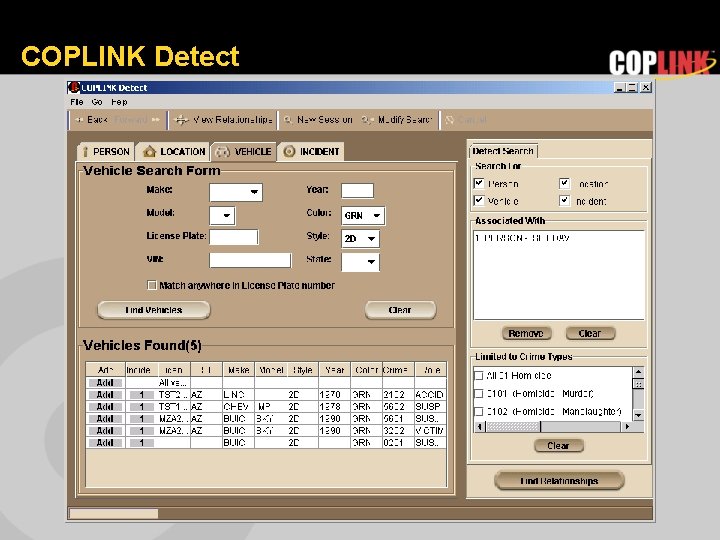720x540 pixels.
Task: Click Modify Search in the toolbar
Action: point(397,120)
